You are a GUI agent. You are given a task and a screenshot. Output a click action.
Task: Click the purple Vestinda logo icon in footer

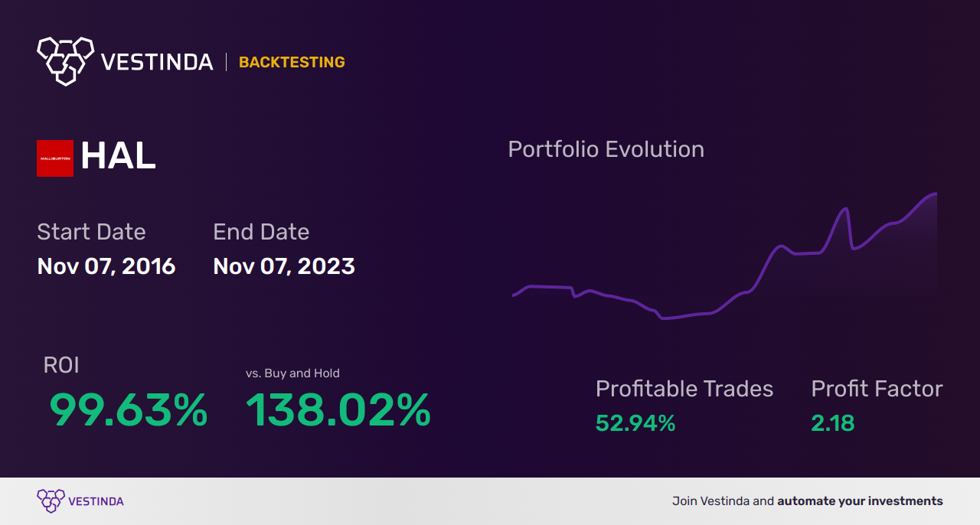[x=51, y=501]
